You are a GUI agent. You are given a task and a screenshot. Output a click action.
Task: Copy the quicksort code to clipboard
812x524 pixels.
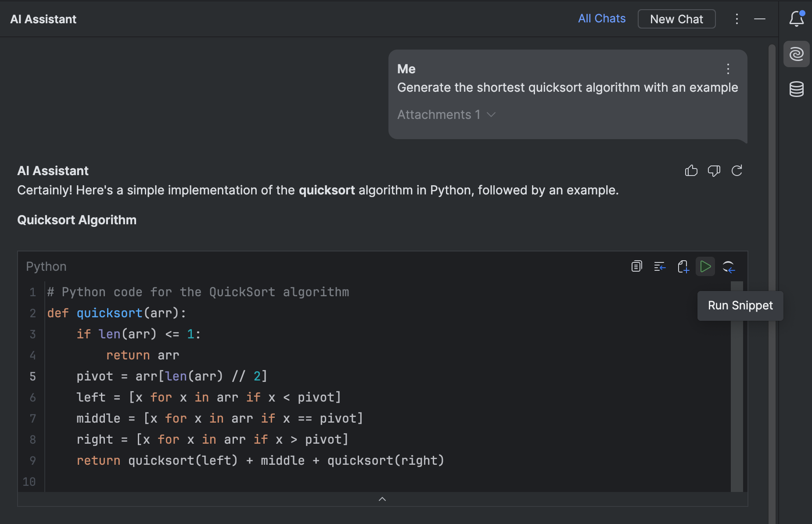click(636, 266)
